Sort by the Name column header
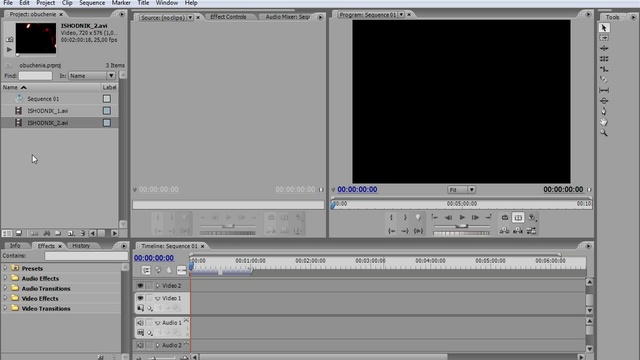Viewport: 640px width, 360px height. click(51, 87)
